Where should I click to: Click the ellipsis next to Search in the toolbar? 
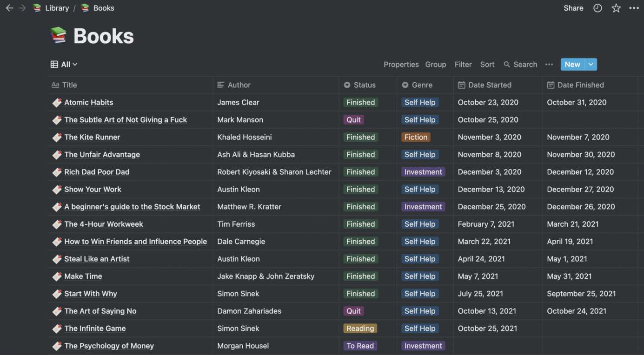[x=549, y=64]
